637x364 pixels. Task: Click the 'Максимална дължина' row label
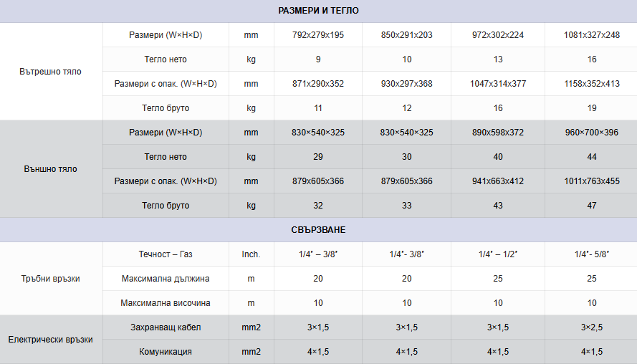166,279
